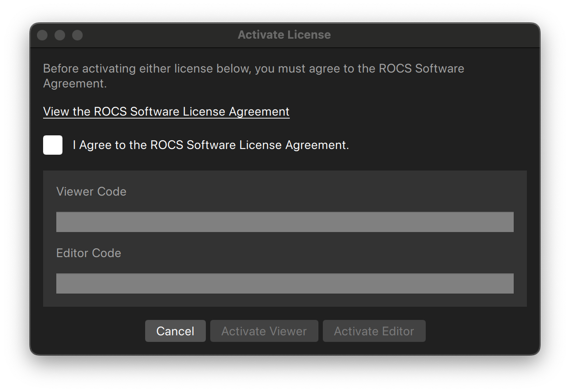This screenshot has width=570, height=392.
Task: Click the Editor Code label
Action: point(89,253)
